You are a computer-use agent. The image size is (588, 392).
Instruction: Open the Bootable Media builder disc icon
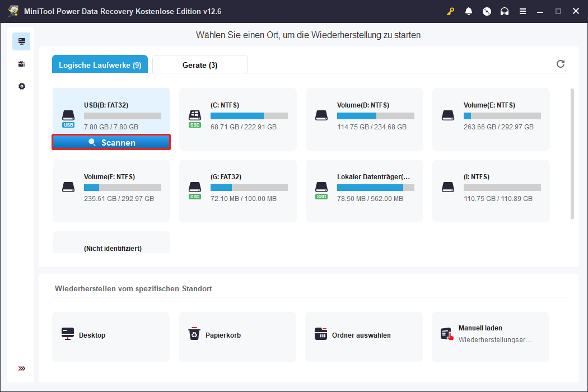pyautogui.click(x=487, y=11)
